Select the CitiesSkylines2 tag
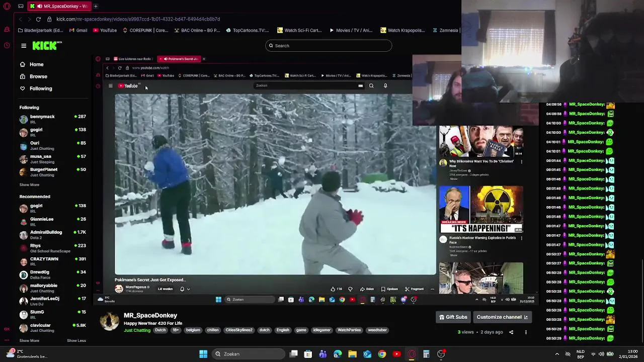The image size is (644, 362). tap(239, 330)
